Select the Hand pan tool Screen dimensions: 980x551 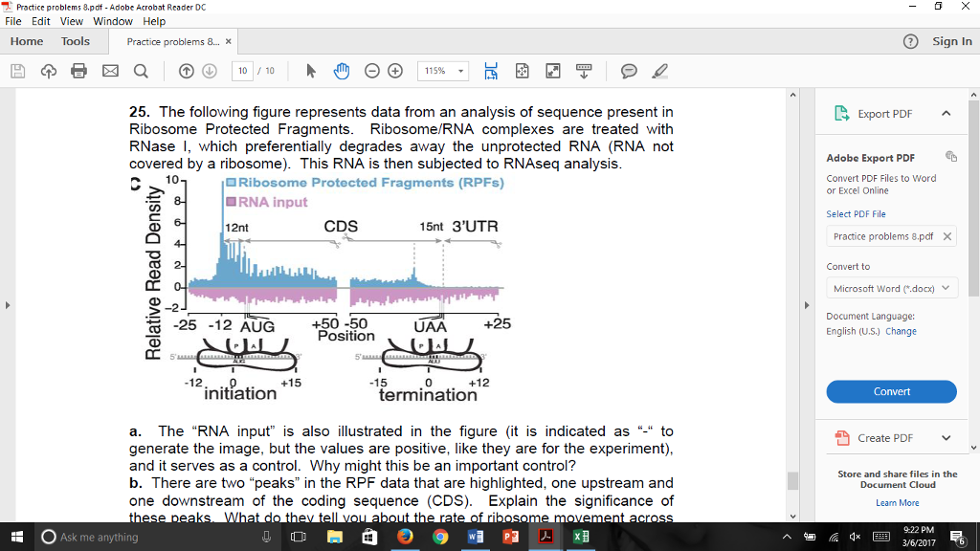(341, 71)
